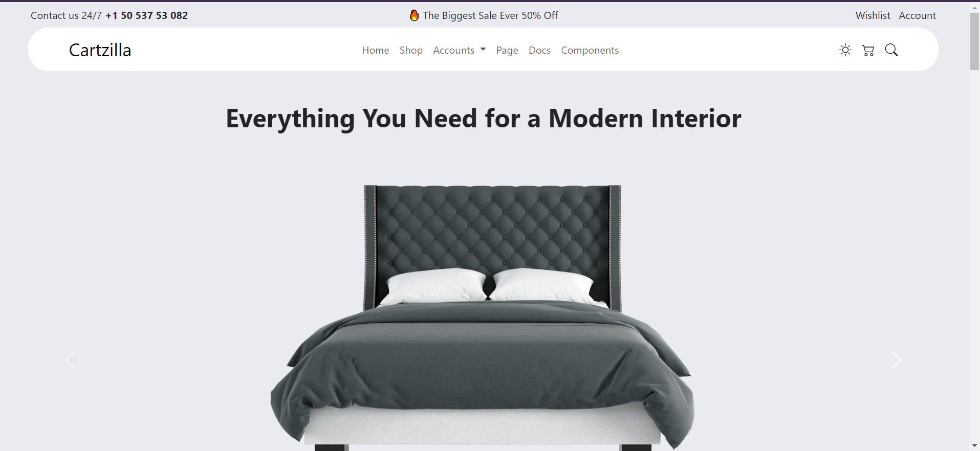Toggle the light/dark theme sun icon
This screenshot has height=451, width=980.
click(845, 50)
